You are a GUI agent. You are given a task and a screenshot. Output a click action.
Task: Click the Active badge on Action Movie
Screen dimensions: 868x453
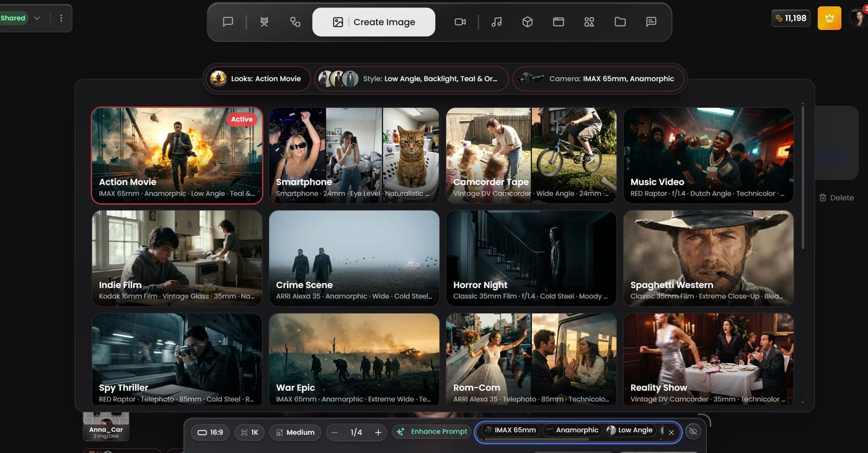(242, 119)
